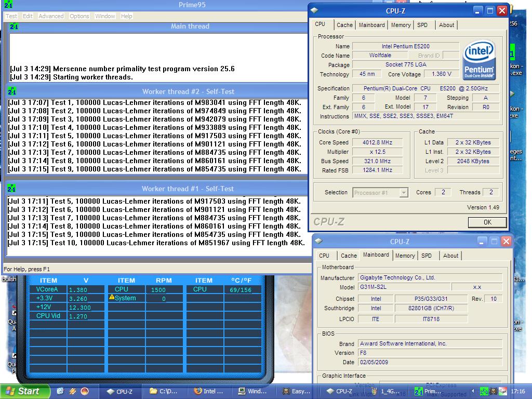Click OK button in CPU-Z window
The width and height of the screenshot is (532, 399).
tap(487, 222)
